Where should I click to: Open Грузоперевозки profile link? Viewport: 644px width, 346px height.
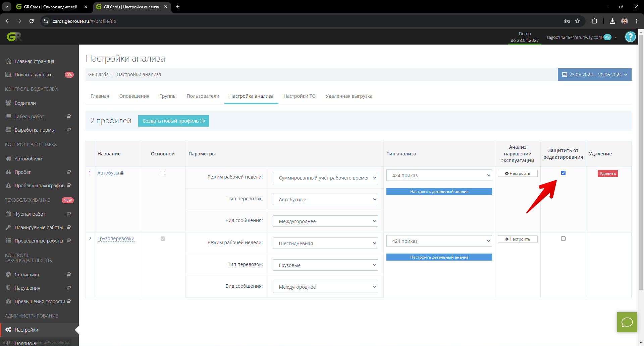[x=116, y=238]
